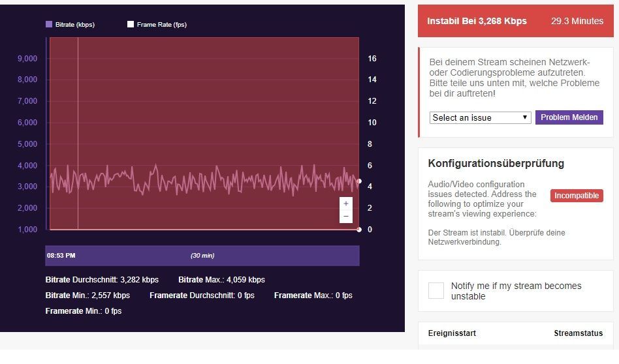The width and height of the screenshot is (619, 364).
Task: Click 'Framerate Min.: 0 fps' stat
Action: click(84, 311)
